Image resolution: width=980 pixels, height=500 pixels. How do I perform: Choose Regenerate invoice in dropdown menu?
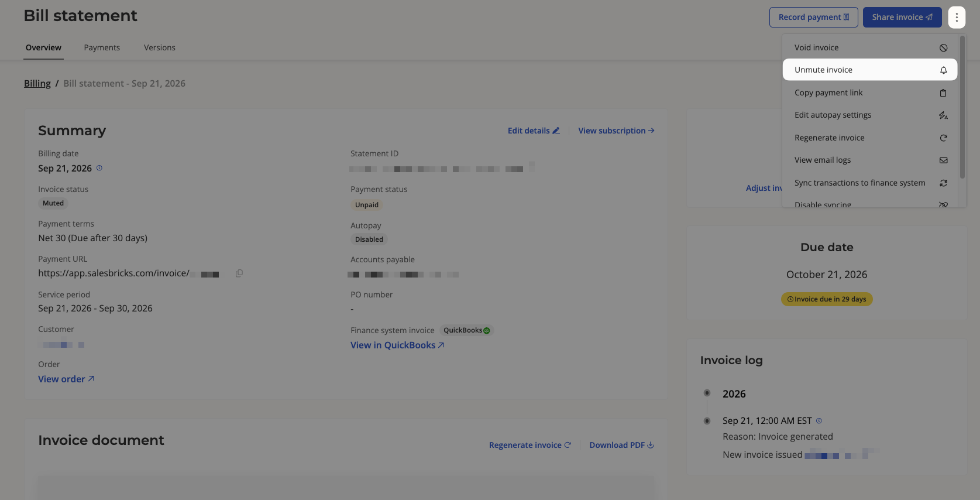click(x=870, y=138)
